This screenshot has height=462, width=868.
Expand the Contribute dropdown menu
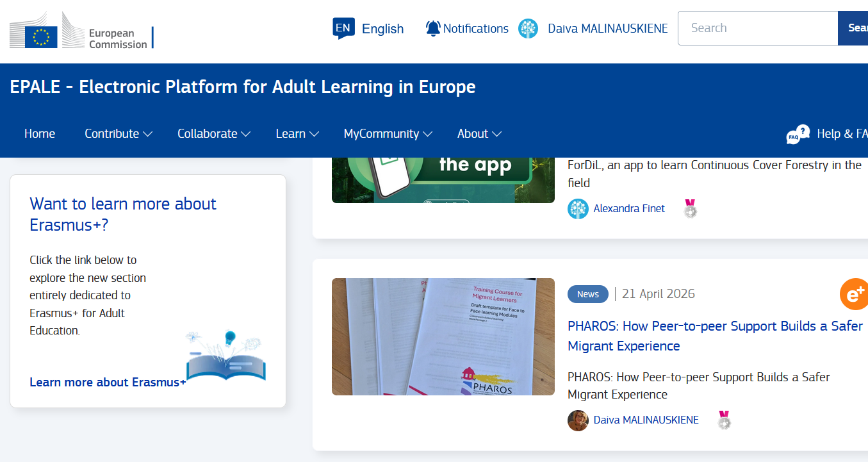pyautogui.click(x=119, y=133)
